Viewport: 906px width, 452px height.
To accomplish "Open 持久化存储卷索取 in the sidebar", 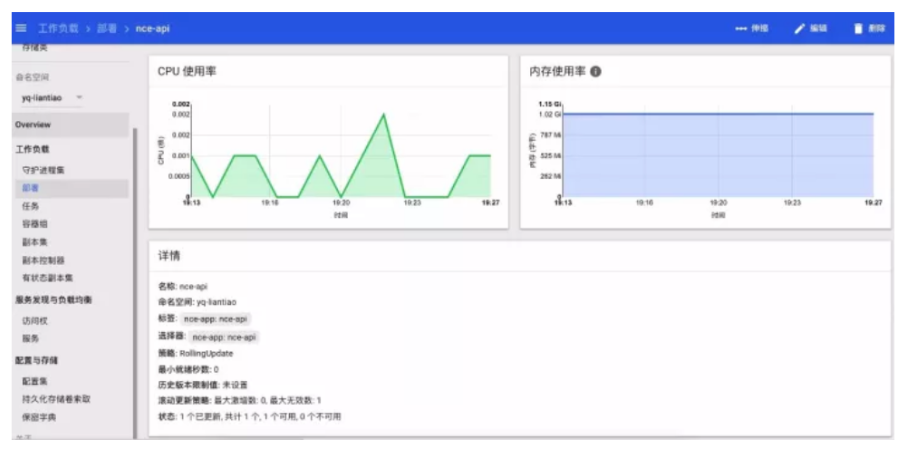I will click(56, 399).
